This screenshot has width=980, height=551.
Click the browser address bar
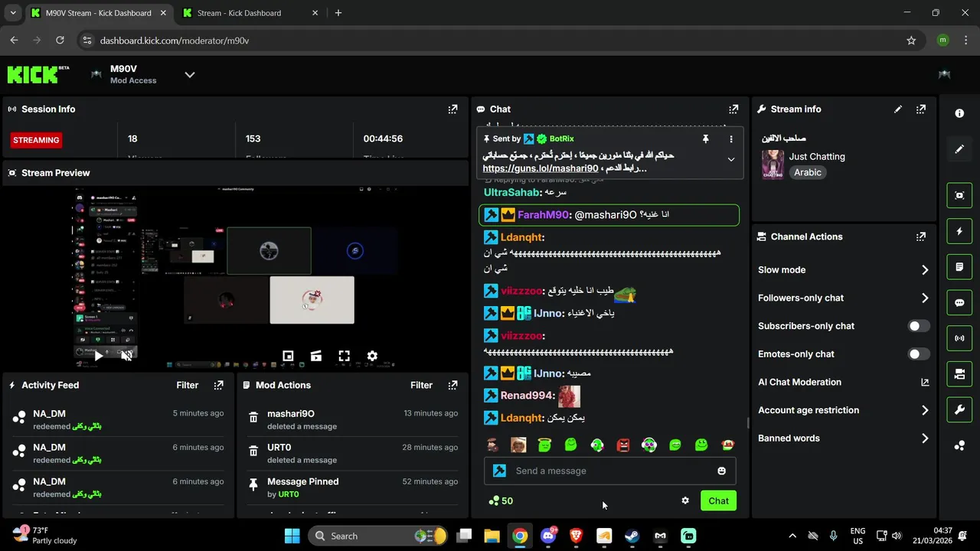490,41
